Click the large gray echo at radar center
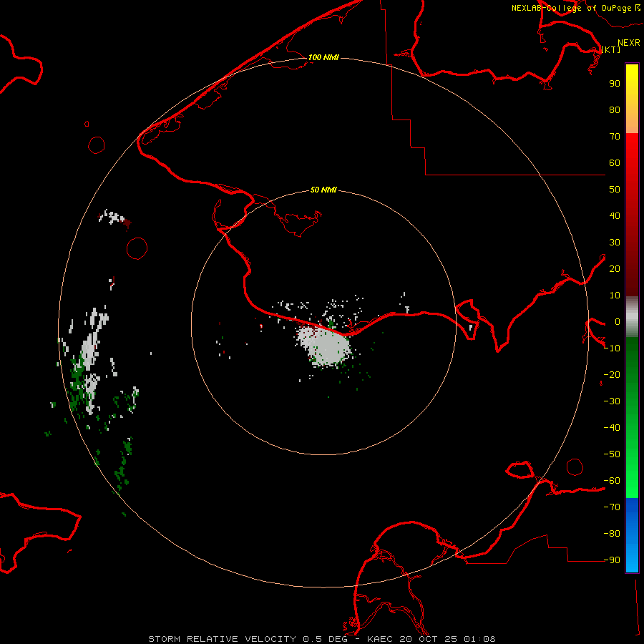 [326, 346]
